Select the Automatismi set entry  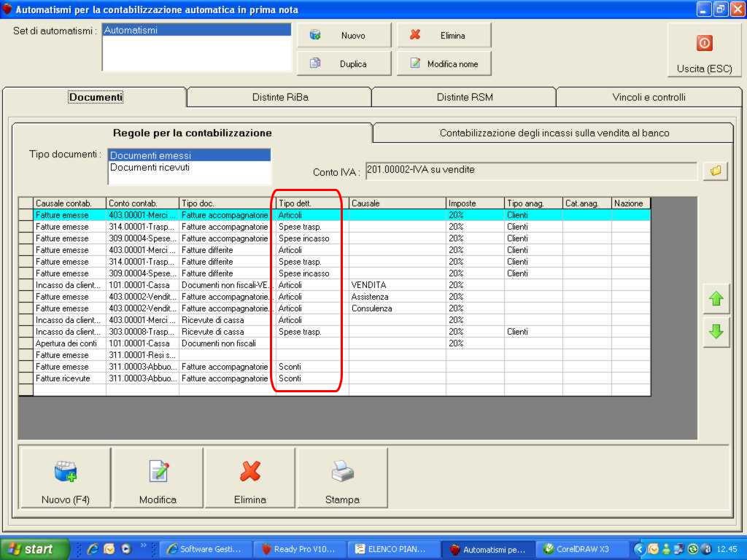click(197, 30)
